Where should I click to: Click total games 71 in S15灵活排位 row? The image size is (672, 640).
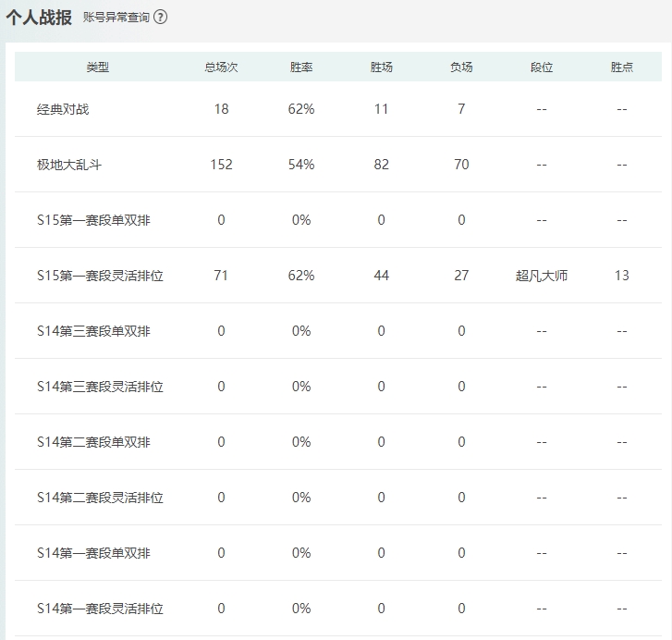221,276
